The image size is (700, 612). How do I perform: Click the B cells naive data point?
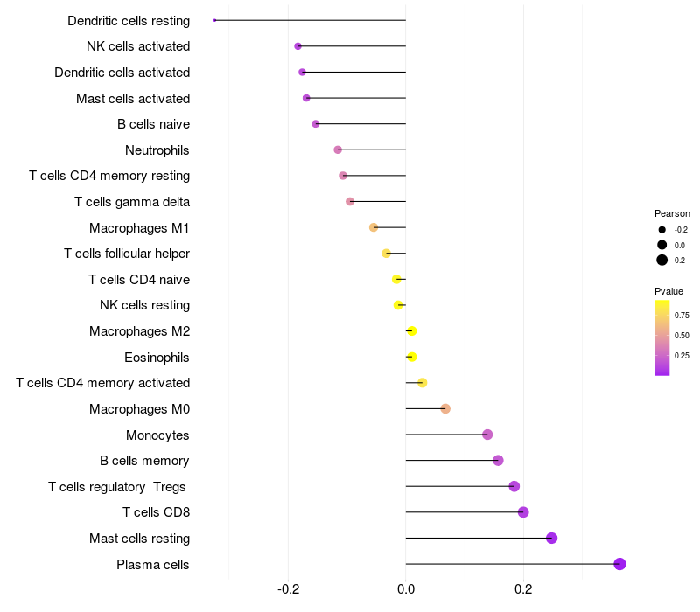point(316,124)
